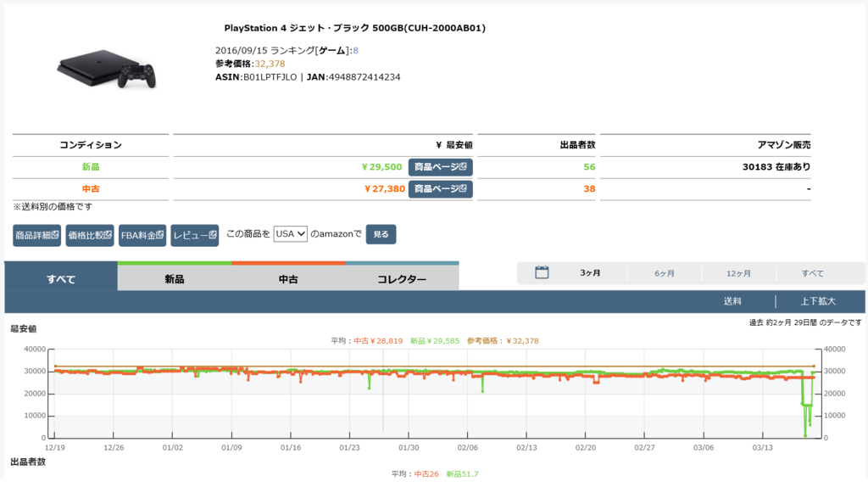Click the 参考価格 ¥32,378 legend entry
The height and width of the screenshot is (487, 868).
(x=503, y=341)
